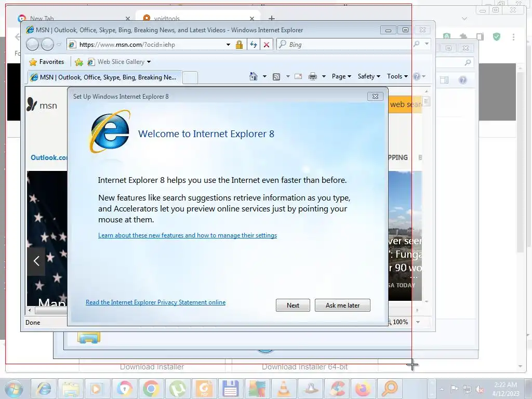532x399 pixels.
Task: Click the IE Forward navigation button
Action: (x=47, y=44)
